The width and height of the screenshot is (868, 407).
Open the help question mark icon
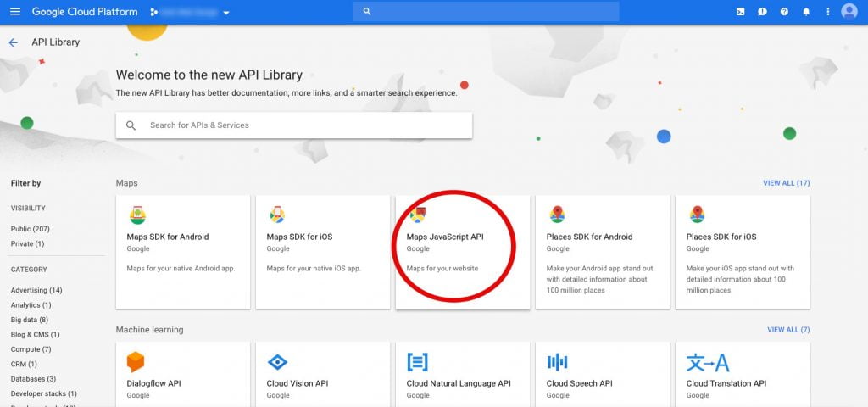pos(784,12)
